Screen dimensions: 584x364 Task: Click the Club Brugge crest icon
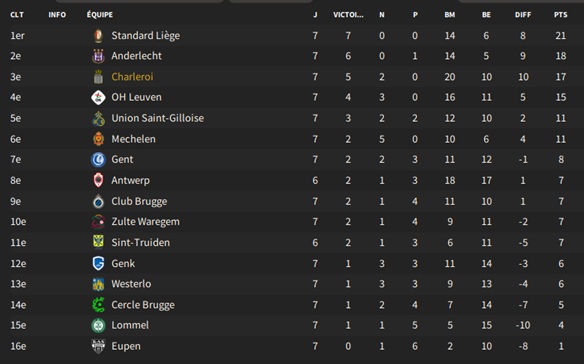(98, 201)
